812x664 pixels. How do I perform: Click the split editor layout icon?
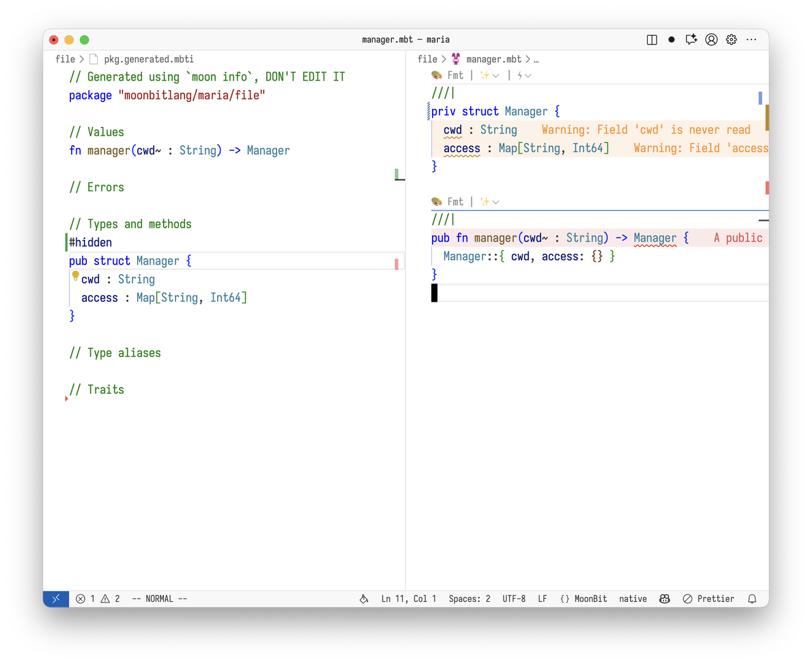tap(652, 39)
